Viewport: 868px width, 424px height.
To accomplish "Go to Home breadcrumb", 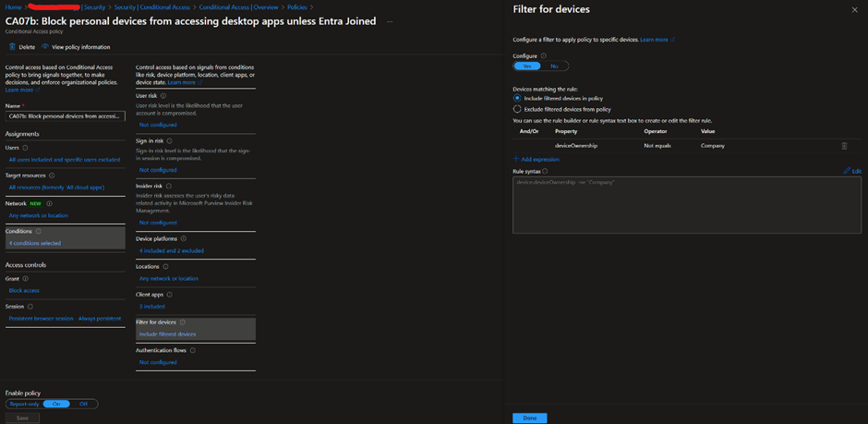I will click(x=13, y=7).
